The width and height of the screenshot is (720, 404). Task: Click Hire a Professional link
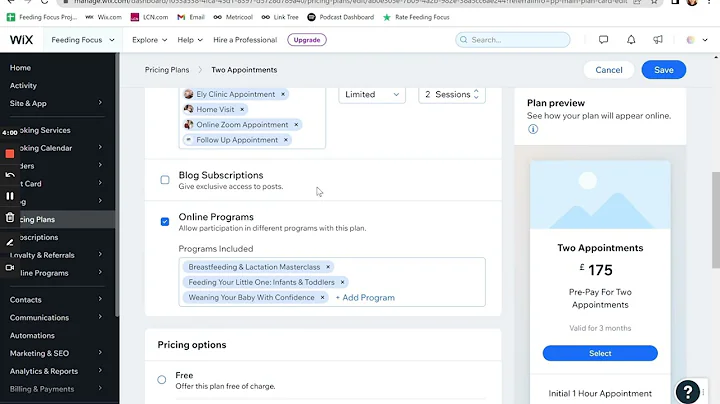pos(245,40)
